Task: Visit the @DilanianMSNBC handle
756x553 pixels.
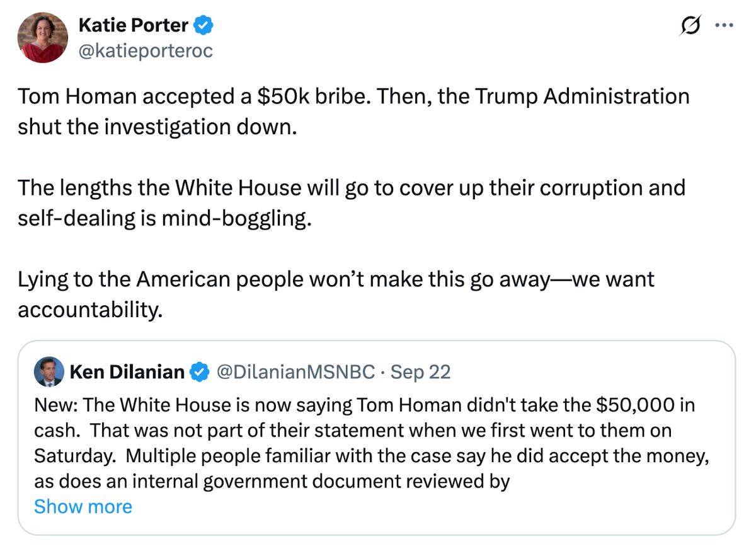Action: (x=295, y=372)
